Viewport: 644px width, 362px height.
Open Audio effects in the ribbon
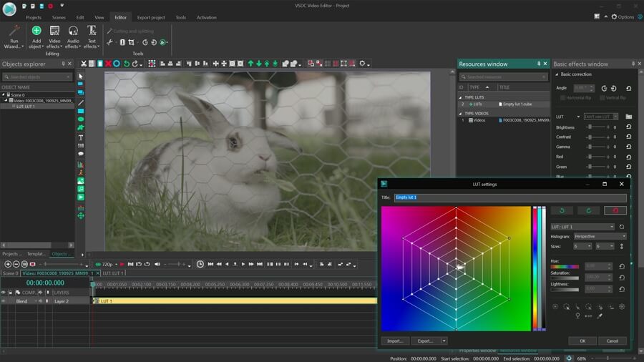click(x=73, y=37)
